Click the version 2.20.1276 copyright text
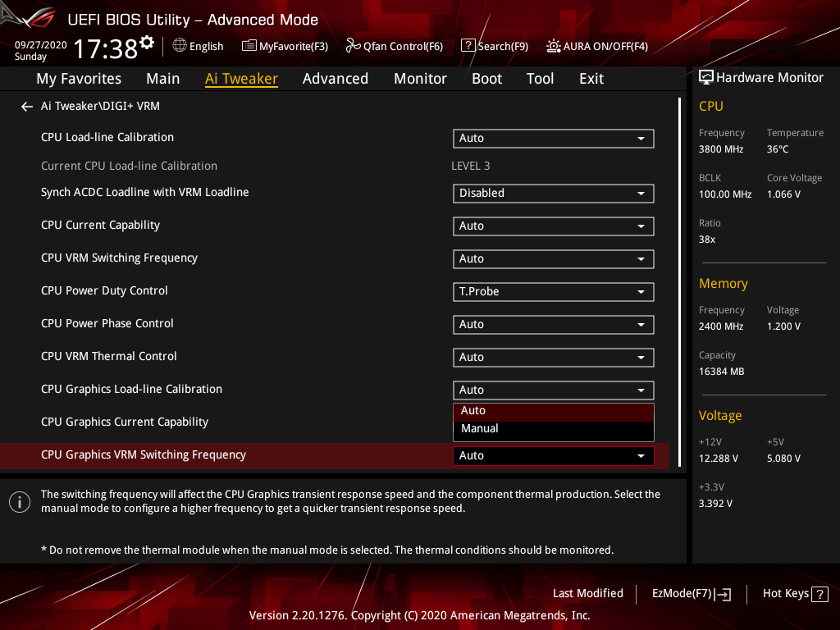The height and width of the screenshot is (630, 840). [x=419, y=615]
